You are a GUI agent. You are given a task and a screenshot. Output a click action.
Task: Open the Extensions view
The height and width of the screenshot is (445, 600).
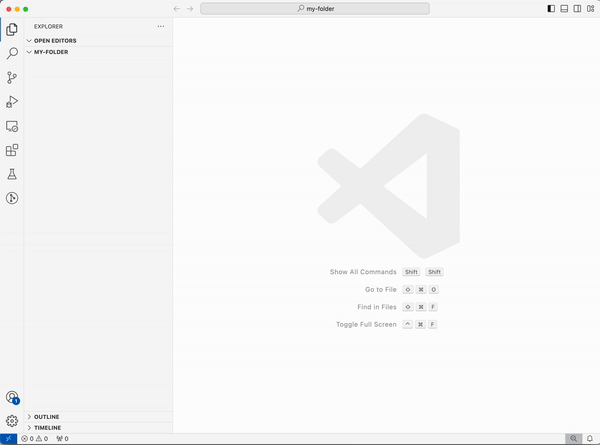(x=12, y=150)
